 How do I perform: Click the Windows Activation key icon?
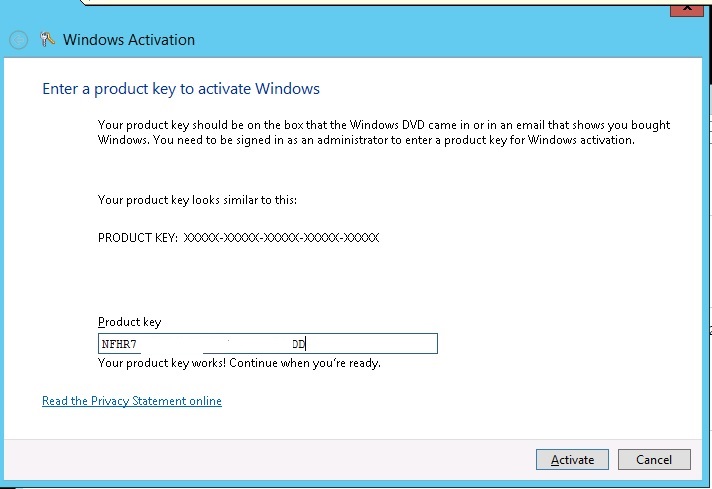(x=47, y=40)
